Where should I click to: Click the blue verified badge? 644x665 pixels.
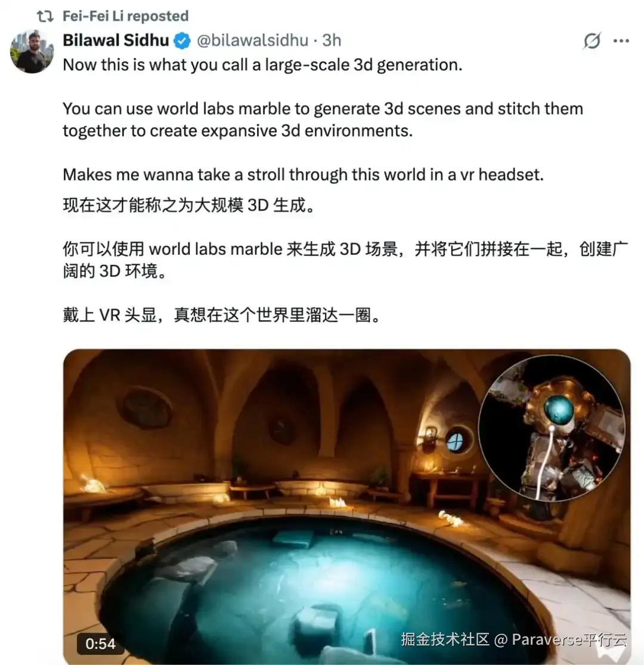pos(182,41)
